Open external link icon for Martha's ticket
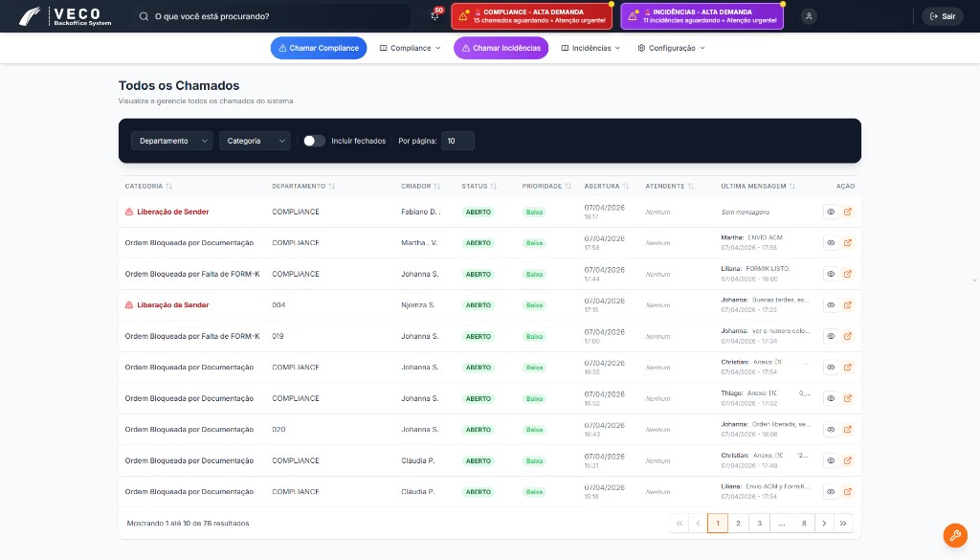The image size is (980, 560). point(848,243)
